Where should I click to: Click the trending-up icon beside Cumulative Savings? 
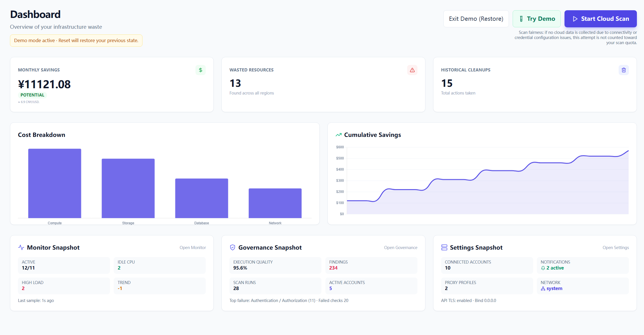pyautogui.click(x=339, y=135)
